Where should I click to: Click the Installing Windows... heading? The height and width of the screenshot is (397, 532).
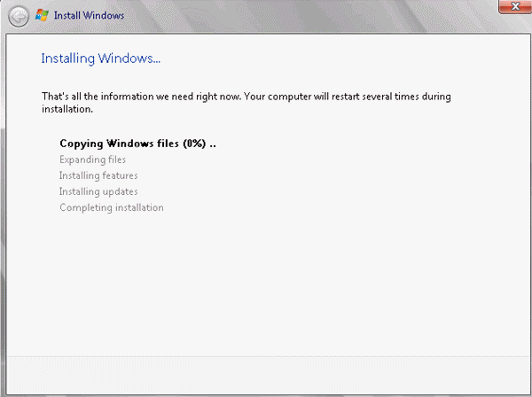(101, 58)
